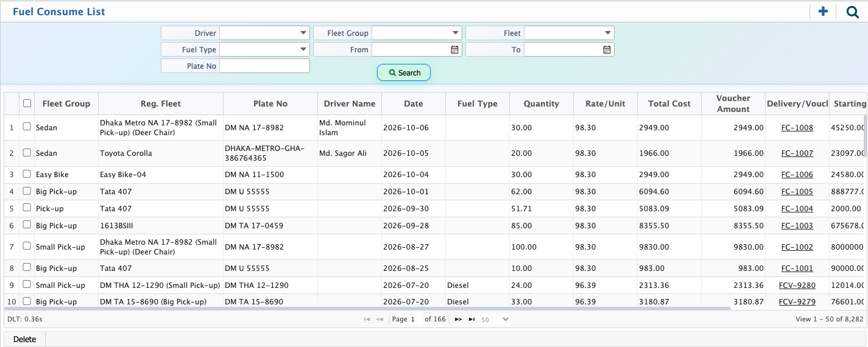Go to the first page of results
This screenshot has height=347, width=868.
pyautogui.click(x=367, y=319)
